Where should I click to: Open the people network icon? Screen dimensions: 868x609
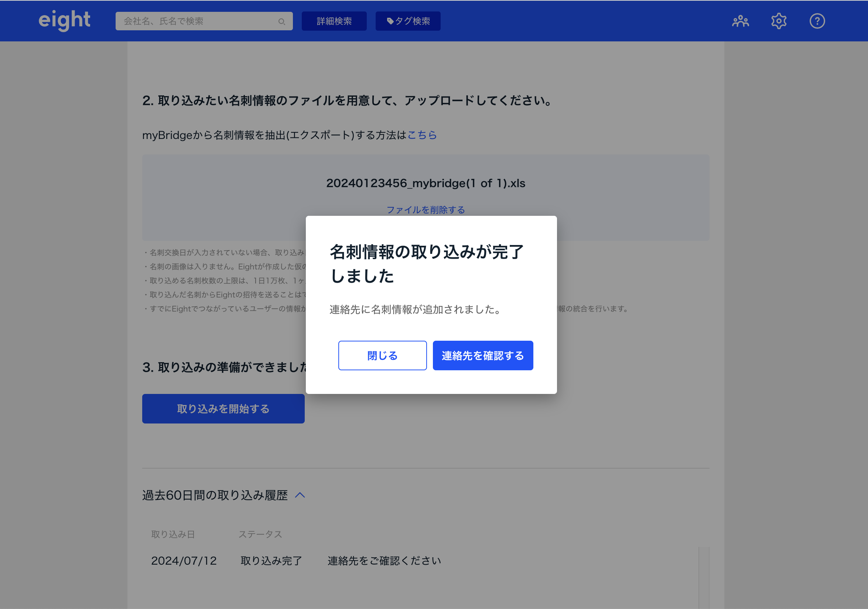740,21
